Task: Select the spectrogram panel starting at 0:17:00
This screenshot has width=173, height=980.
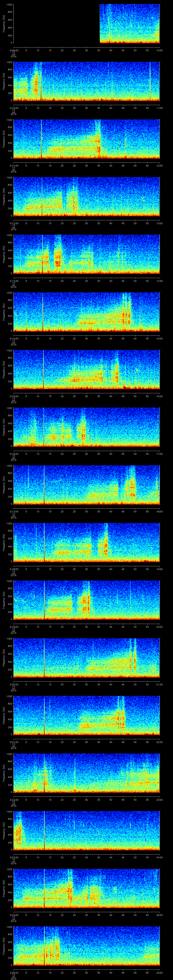Action: [87, 485]
